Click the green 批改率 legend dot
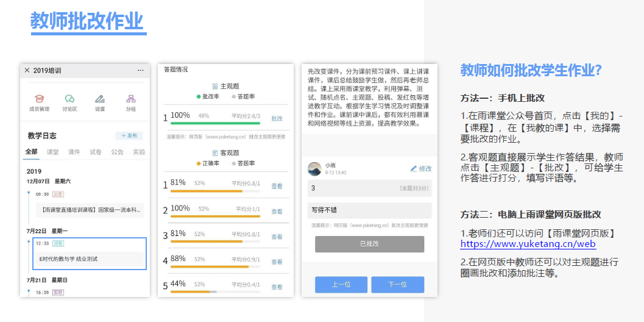 [x=199, y=96]
